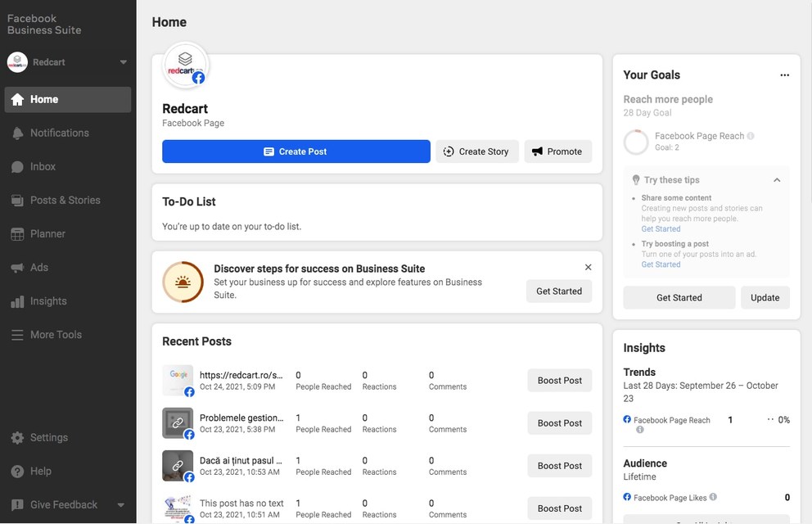Open Inbox via the chat bubble icon
Screen dimensions: 812x524
pyautogui.click(x=17, y=167)
